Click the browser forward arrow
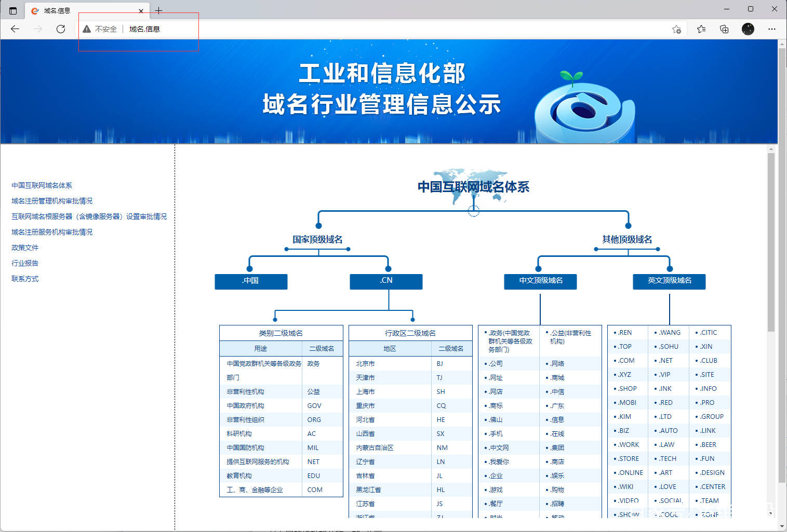This screenshot has width=787, height=532. (x=37, y=29)
